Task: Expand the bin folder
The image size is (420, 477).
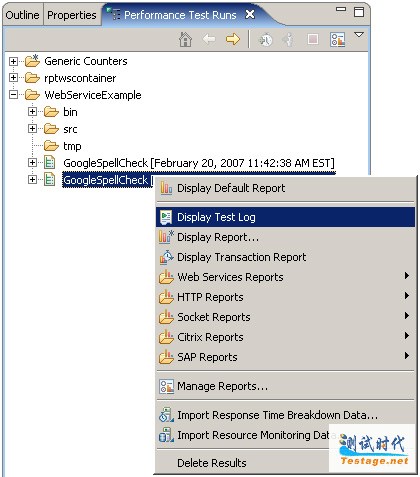Action: click(32, 112)
